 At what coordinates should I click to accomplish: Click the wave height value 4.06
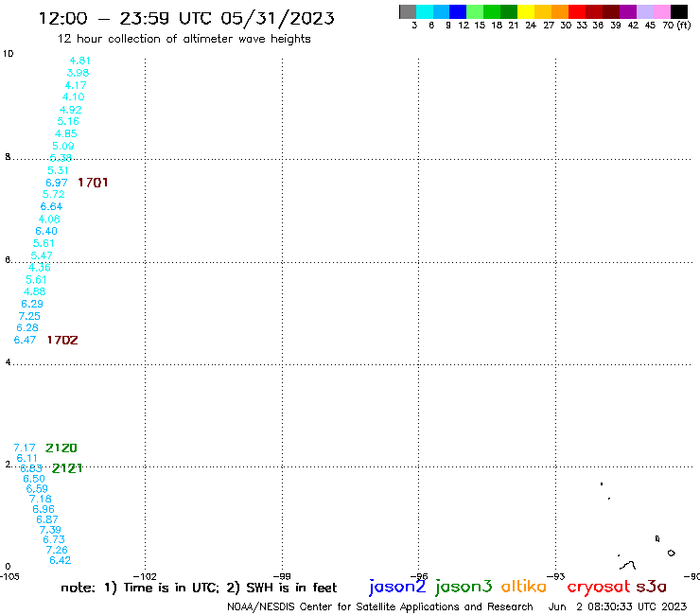(x=49, y=219)
